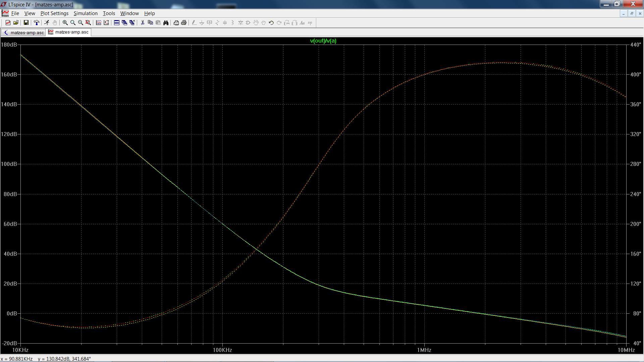
Task: Click the 1MHz frequency axis label
Action: tap(424, 350)
